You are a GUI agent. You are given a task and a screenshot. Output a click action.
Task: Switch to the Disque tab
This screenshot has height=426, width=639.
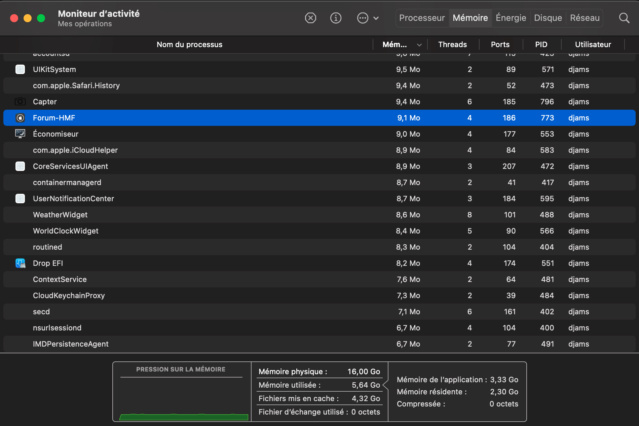548,18
